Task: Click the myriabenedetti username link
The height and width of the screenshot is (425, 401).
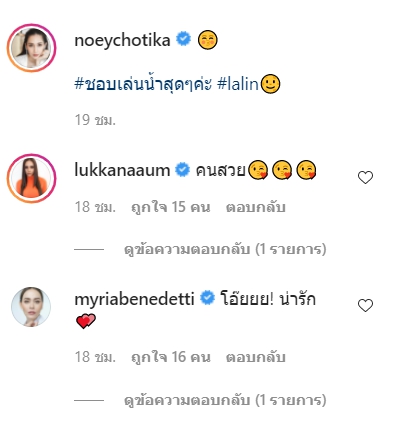Action: point(134,299)
